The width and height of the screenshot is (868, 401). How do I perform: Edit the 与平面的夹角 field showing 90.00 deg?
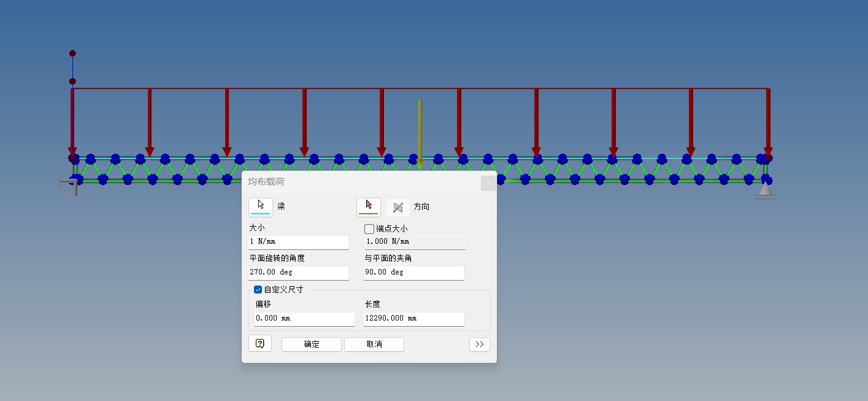click(x=414, y=272)
